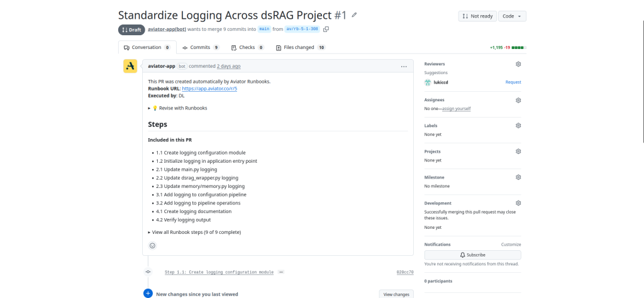Copy branch name av/rb-5-1-308 icon
Viewport: 644px width, 298px height.
pos(326,29)
